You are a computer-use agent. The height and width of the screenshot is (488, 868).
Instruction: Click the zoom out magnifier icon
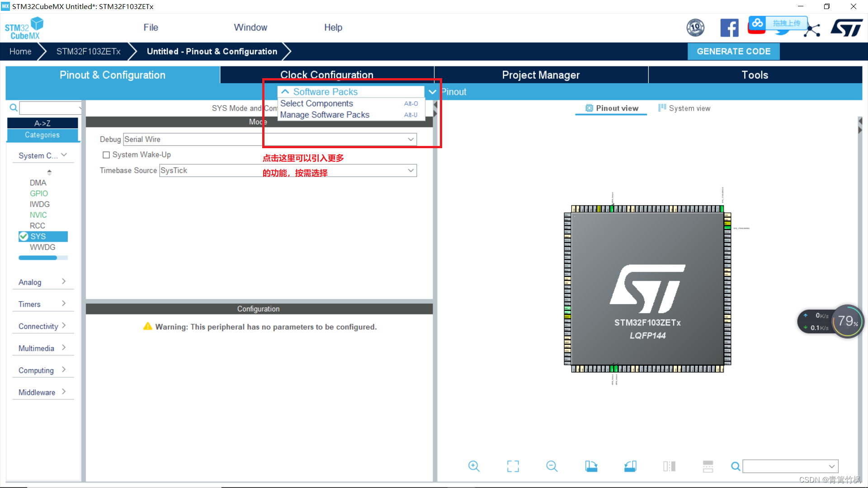pos(552,466)
